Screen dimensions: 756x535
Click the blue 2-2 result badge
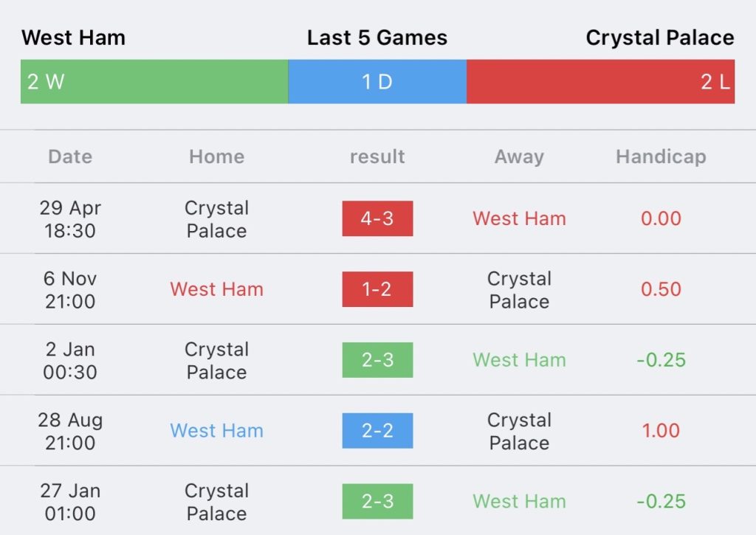(x=377, y=431)
